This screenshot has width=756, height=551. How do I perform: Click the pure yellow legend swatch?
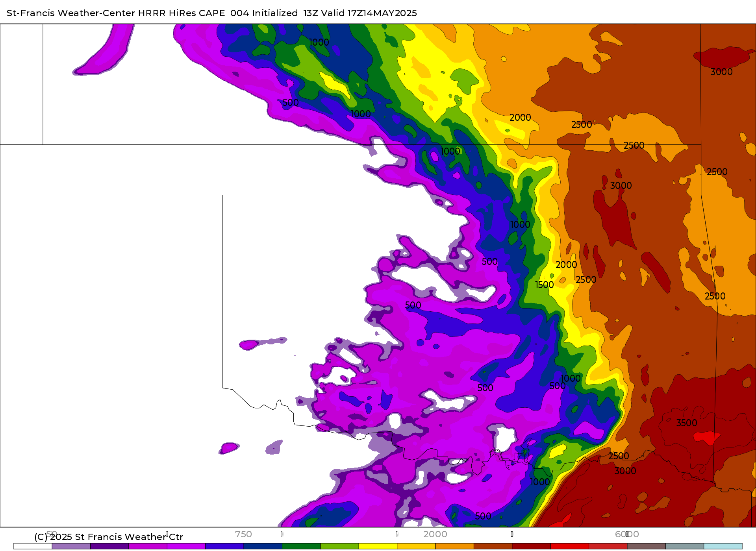click(378, 546)
